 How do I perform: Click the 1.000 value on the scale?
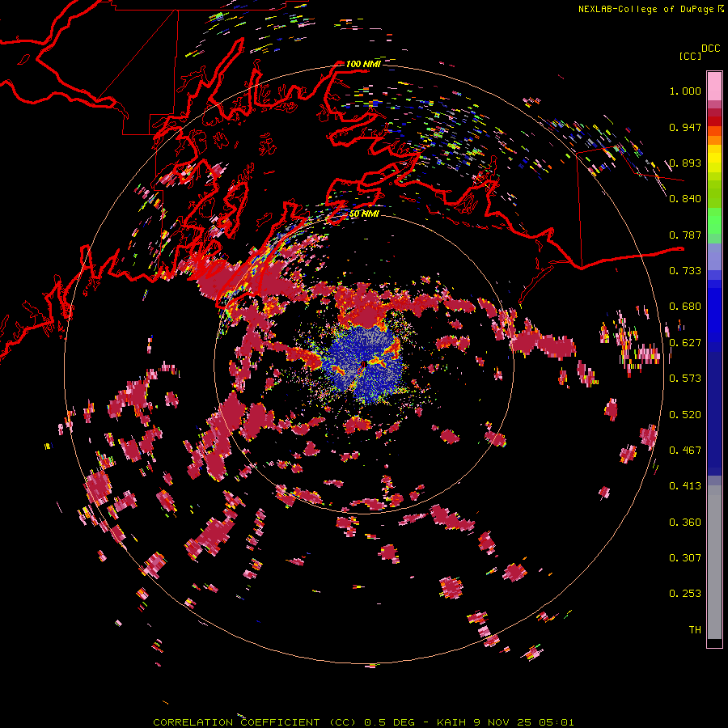[685, 91]
